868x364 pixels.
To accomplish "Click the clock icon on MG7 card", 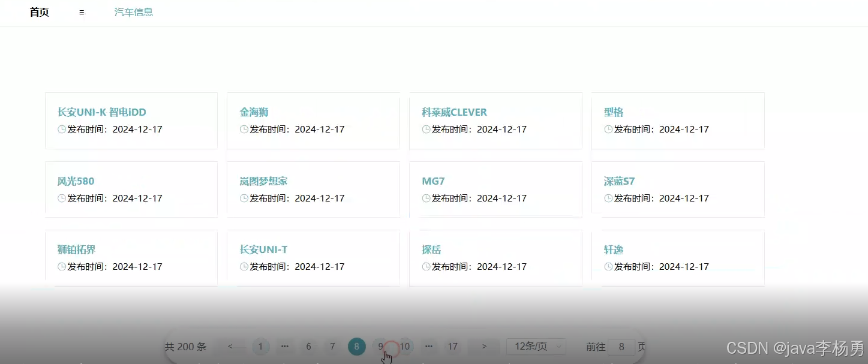I will pyautogui.click(x=427, y=198).
